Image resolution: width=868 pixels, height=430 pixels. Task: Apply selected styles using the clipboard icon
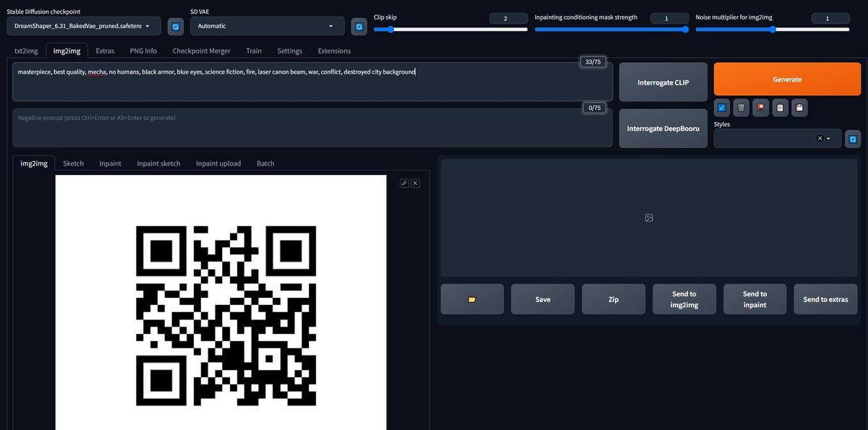[x=780, y=107]
